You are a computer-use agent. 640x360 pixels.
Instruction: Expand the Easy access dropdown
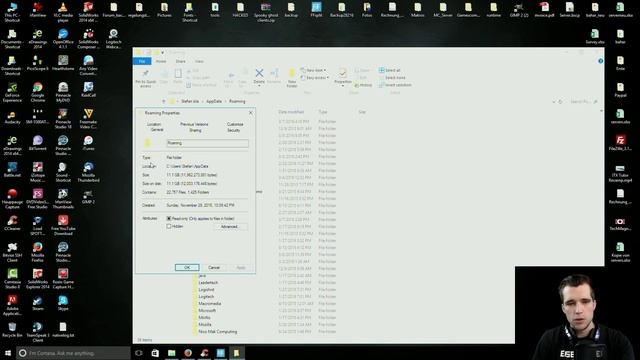pyautogui.click(x=315, y=78)
